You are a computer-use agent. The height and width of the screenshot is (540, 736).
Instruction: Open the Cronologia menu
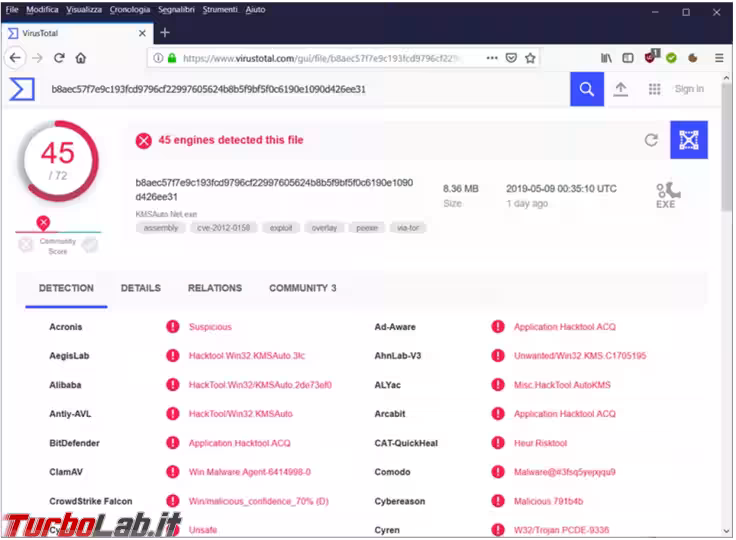pyautogui.click(x=130, y=9)
